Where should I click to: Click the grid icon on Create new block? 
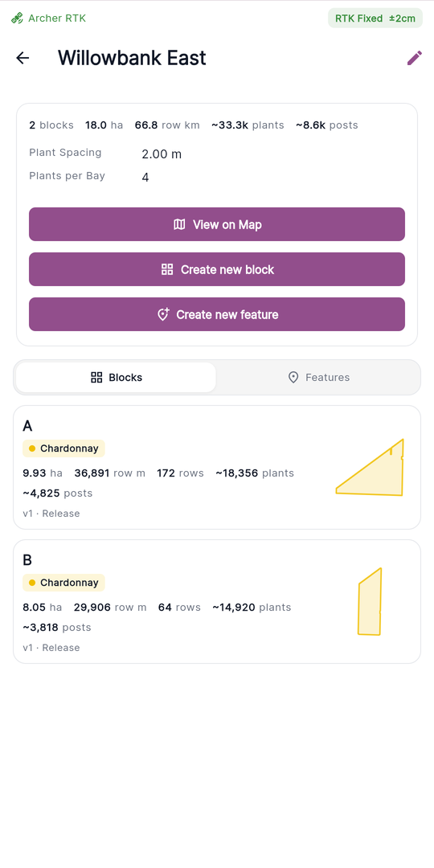coord(167,269)
